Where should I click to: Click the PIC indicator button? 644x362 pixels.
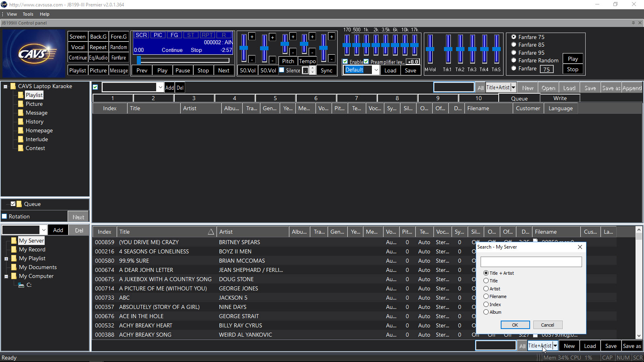[158, 35]
